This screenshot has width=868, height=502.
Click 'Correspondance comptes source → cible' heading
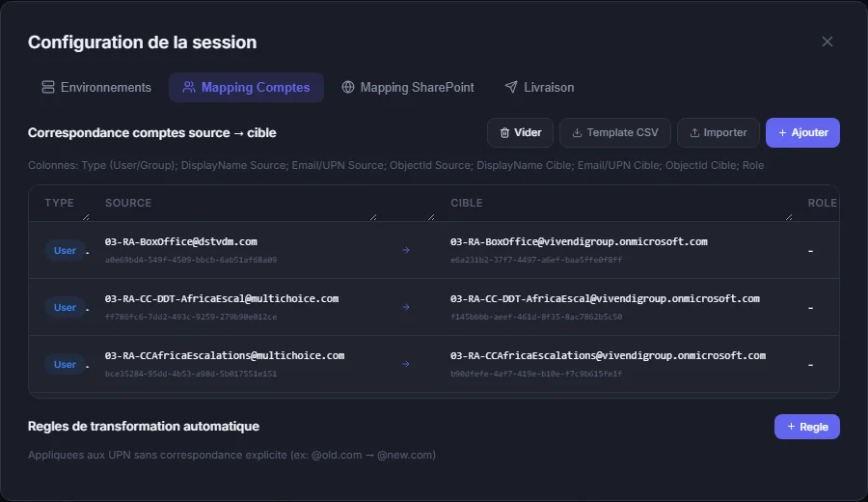151,133
